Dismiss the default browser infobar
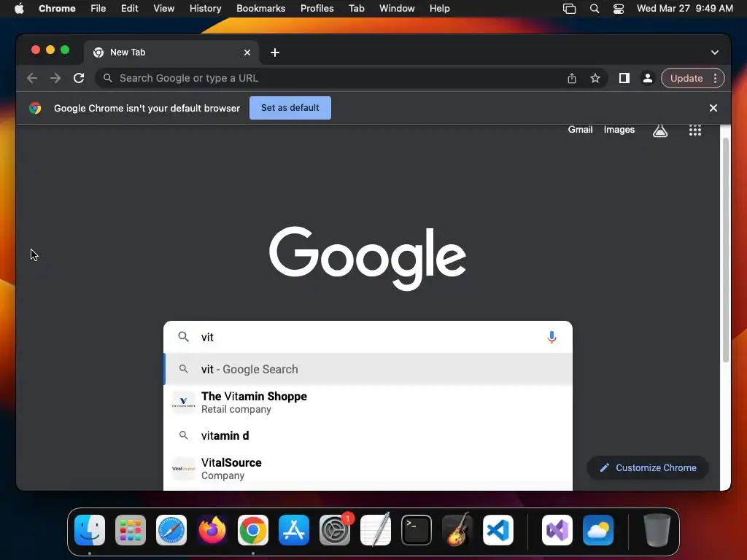This screenshot has height=560, width=747. coord(713,108)
